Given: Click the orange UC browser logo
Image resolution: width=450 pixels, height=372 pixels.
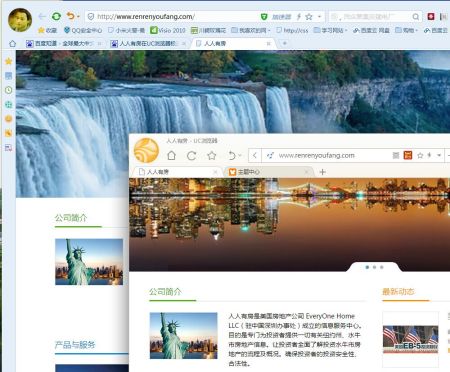Looking at the screenshot, I should [x=146, y=151].
